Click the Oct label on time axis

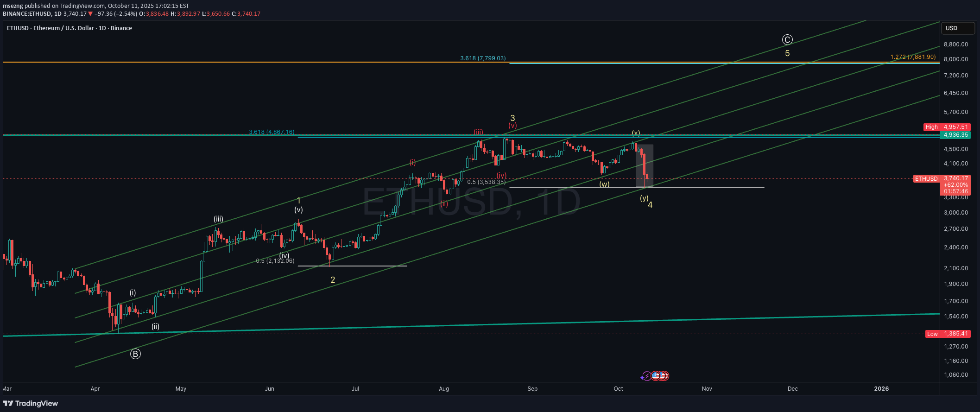coord(618,389)
